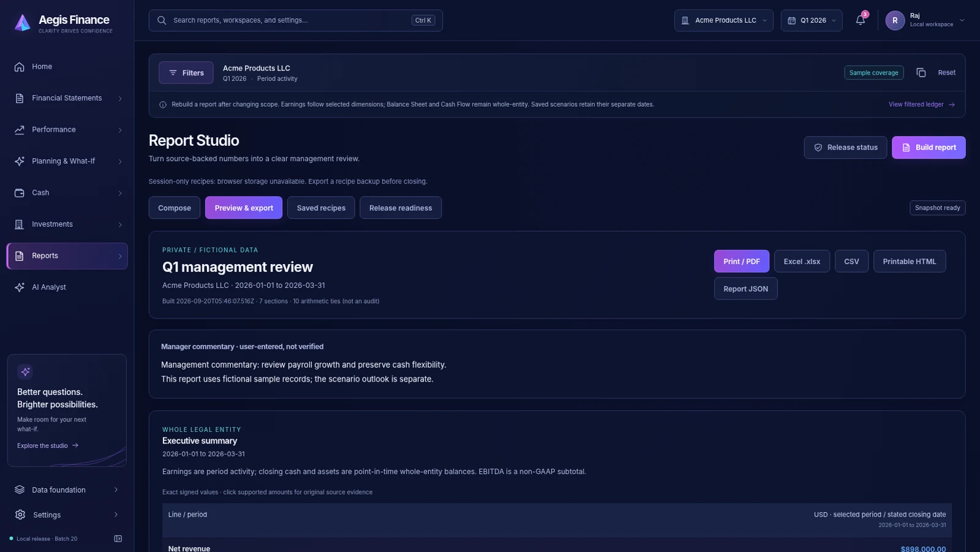Follow the Explore the studio link
980x552 pixels.
48,445
